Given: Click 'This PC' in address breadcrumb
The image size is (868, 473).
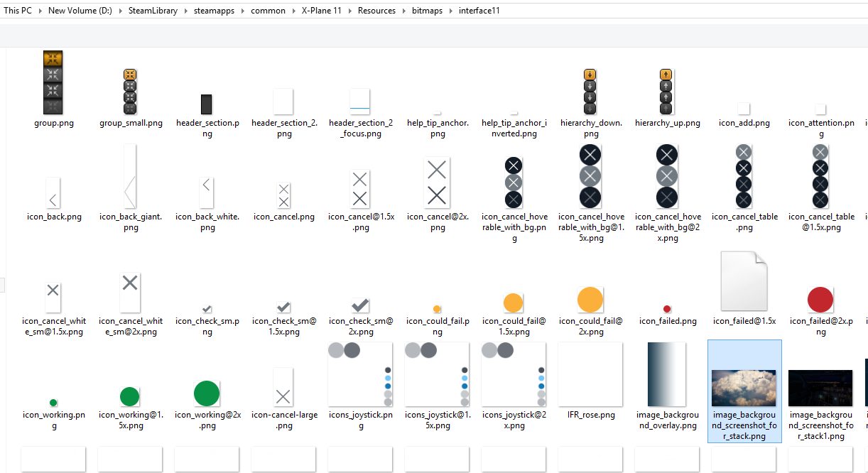Looking at the screenshot, I should [16, 11].
